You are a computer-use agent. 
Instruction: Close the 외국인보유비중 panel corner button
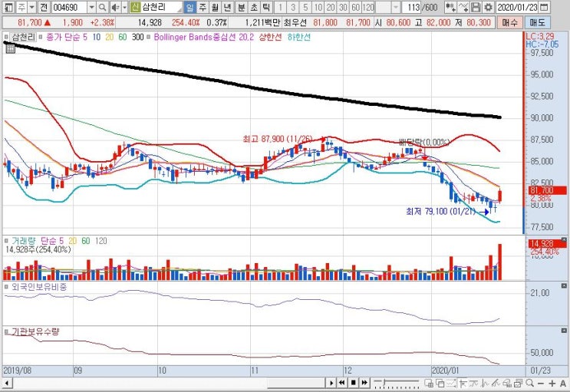[564, 286]
